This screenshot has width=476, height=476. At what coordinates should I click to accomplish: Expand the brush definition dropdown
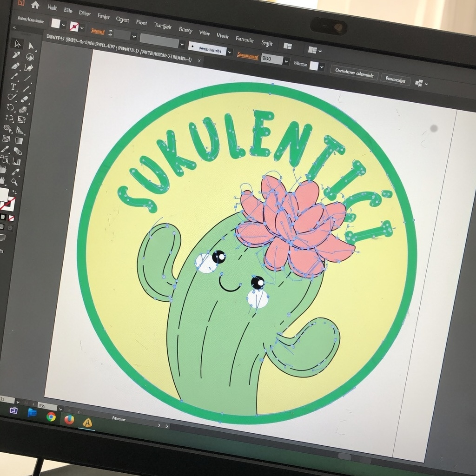229,52
